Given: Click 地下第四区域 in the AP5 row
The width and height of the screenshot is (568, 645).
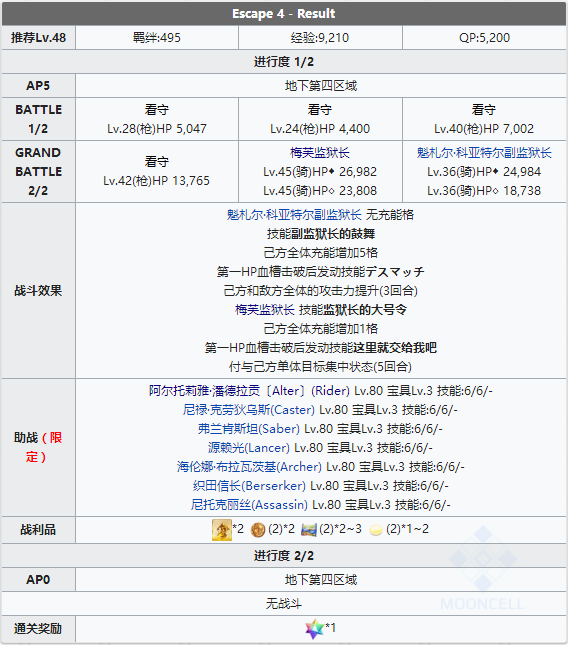Looking at the screenshot, I should (x=321, y=86).
